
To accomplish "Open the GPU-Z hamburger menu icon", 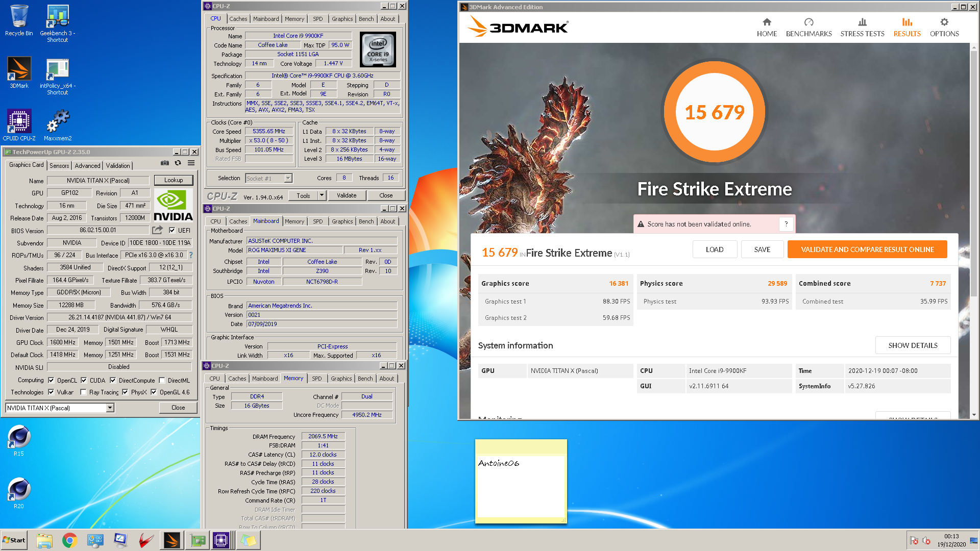I will tap(191, 163).
